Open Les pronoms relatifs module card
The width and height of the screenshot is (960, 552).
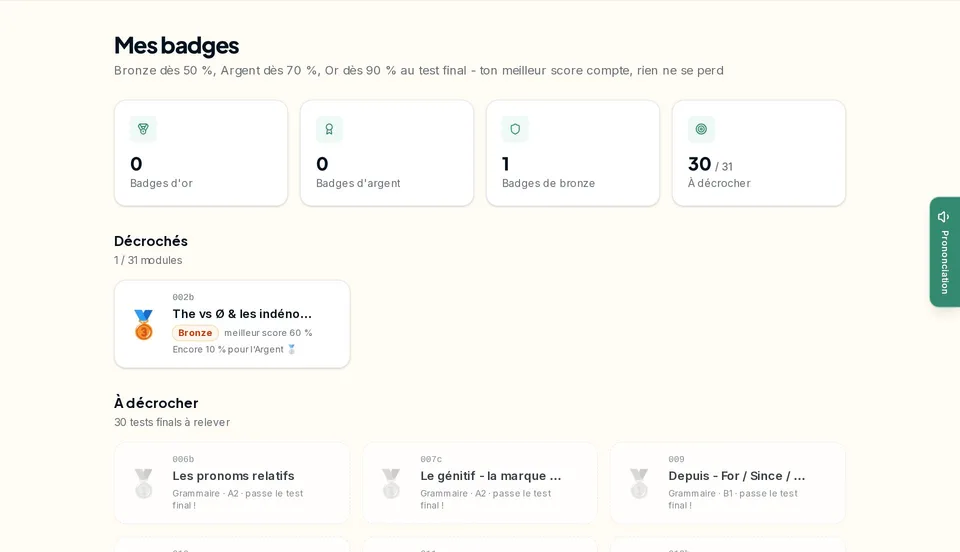click(232, 483)
